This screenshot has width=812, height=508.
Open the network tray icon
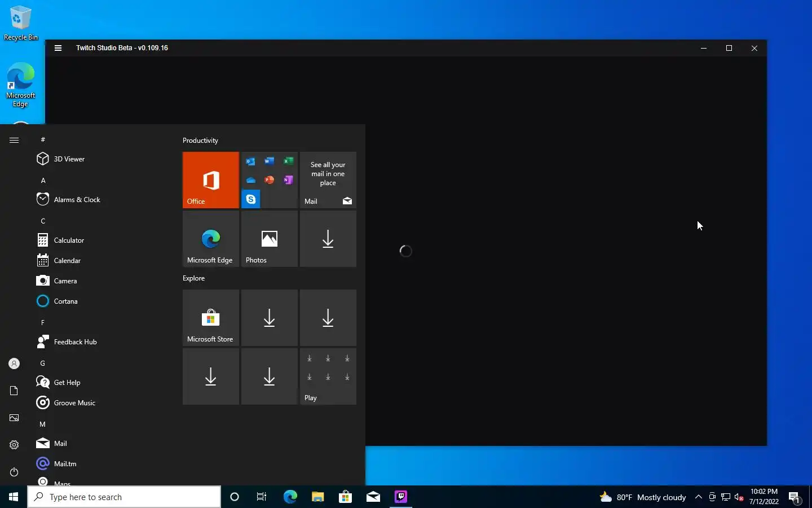(726, 497)
